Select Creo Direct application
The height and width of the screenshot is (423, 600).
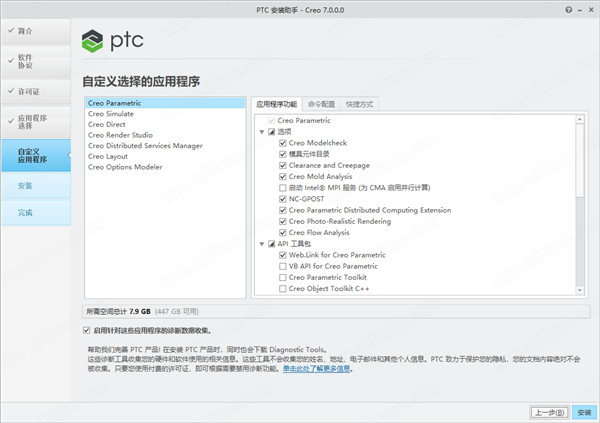[x=165, y=124]
